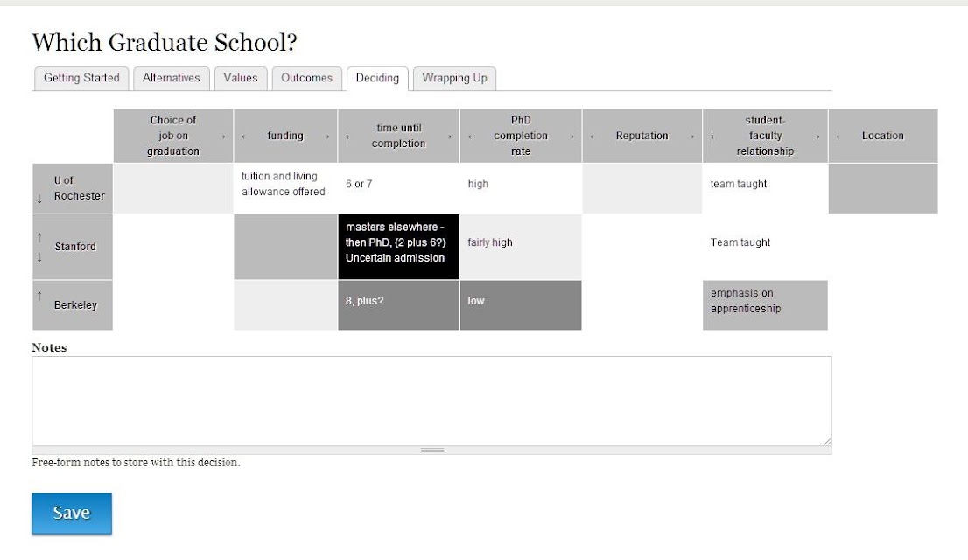Move Choice of job column right

point(223,136)
